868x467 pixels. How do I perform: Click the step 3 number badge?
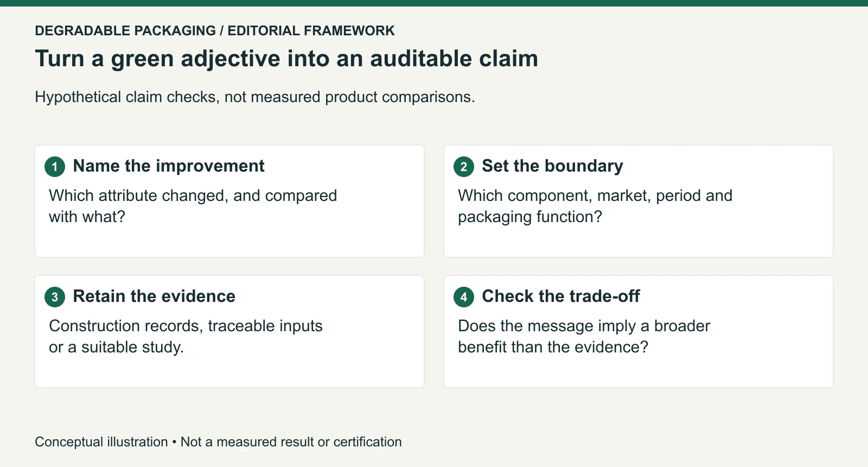(55, 297)
